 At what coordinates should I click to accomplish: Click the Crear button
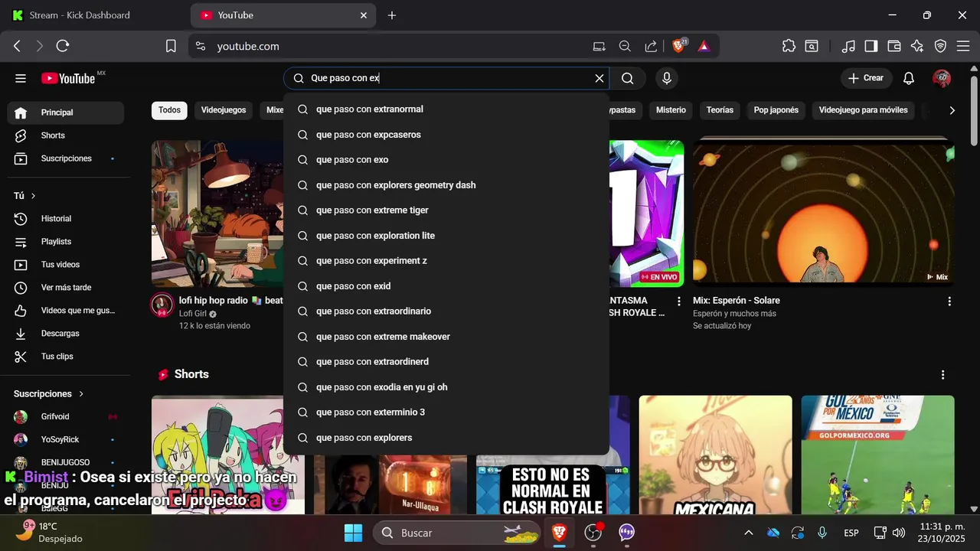[865, 78]
